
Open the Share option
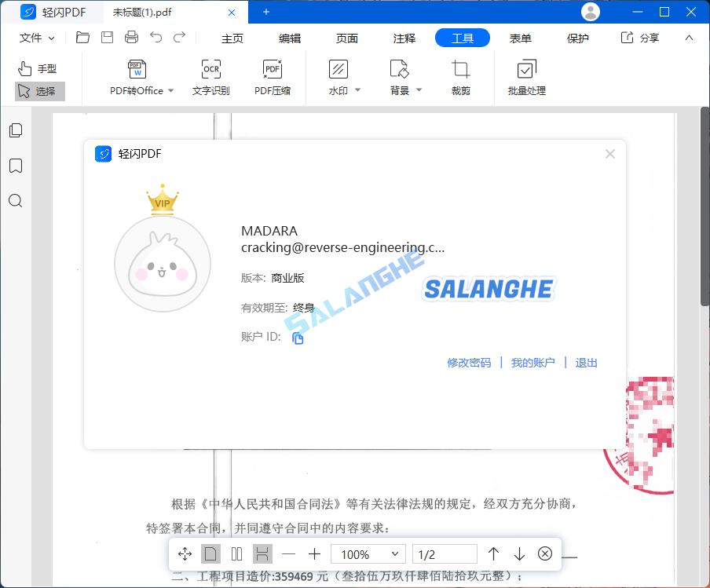click(640, 38)
